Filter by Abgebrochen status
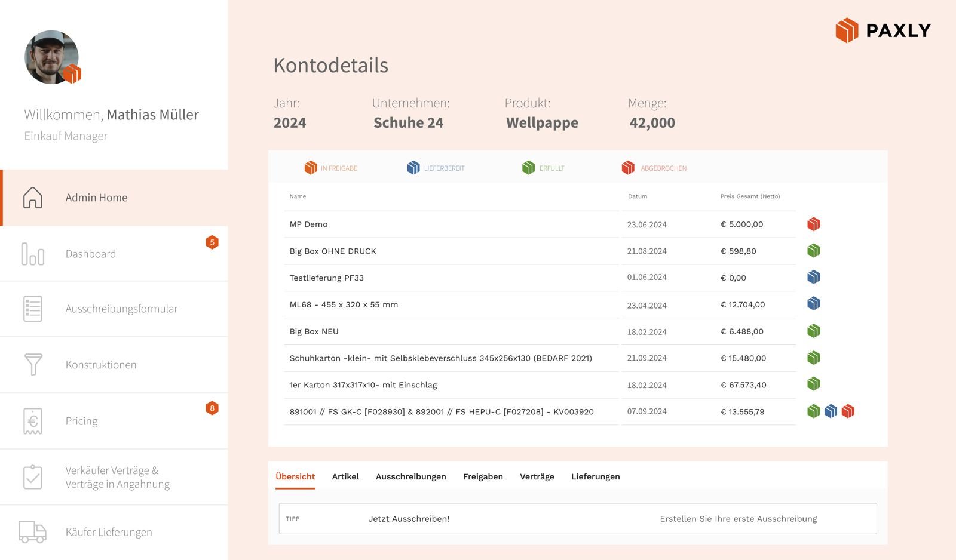This screenshot has height=560, width=956. pyautogui.click(x=654, y=168)
